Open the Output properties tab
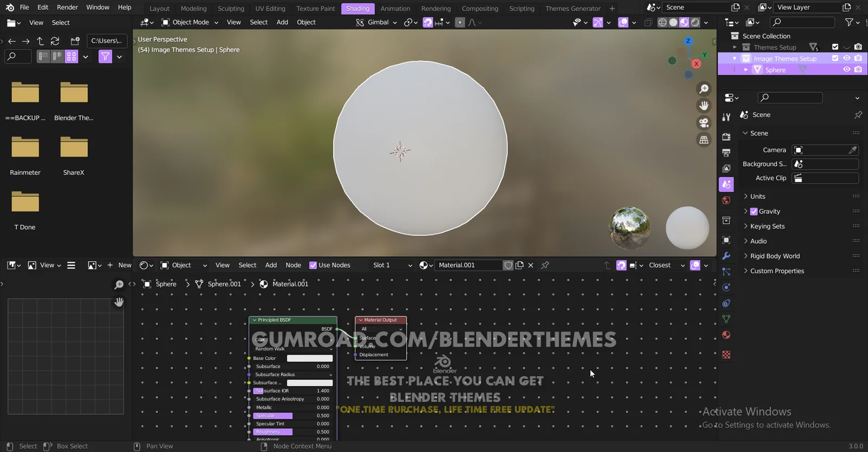This screenshot has width=868, height=452. click(726, 153)
